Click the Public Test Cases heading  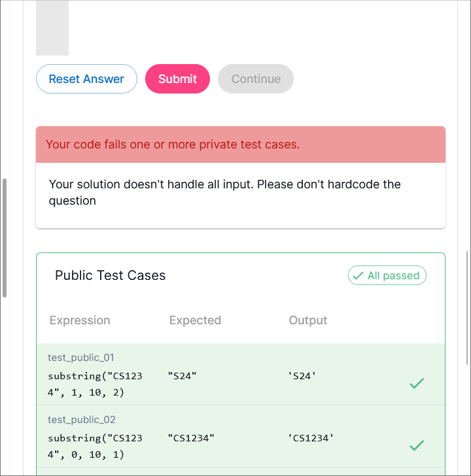pyautogui.click(x=111, y=275)
